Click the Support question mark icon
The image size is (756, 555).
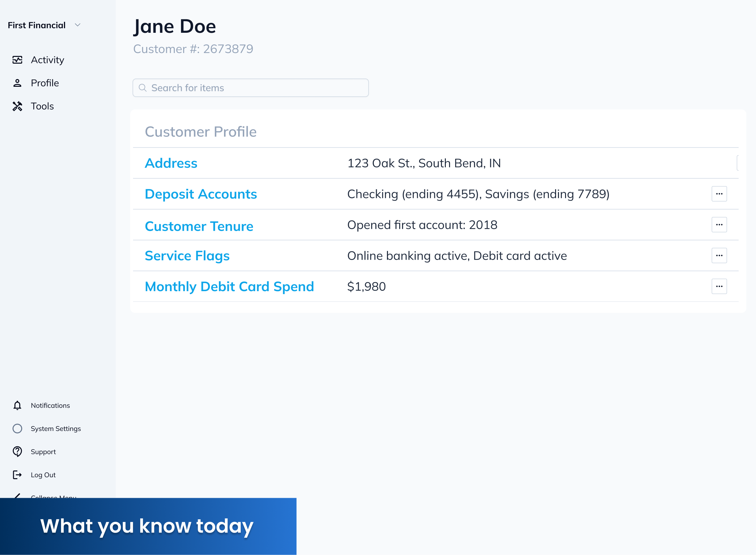[x=17, y=452]
